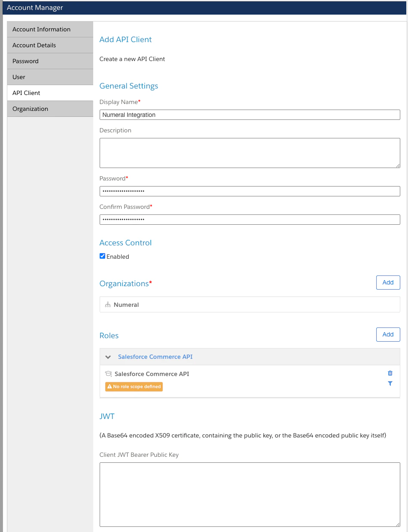Add a role with the Roles Add button
408x532 pixels.
(x=388, y=334)
